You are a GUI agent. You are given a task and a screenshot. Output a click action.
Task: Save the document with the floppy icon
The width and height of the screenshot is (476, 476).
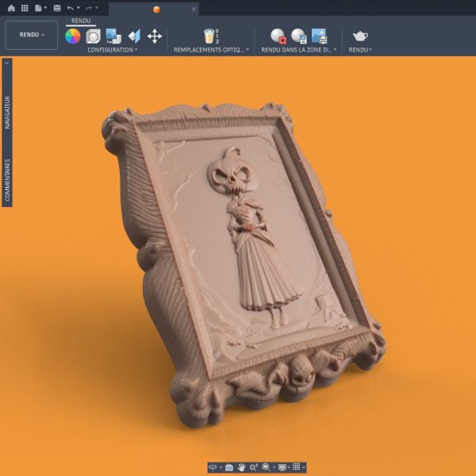57,8
